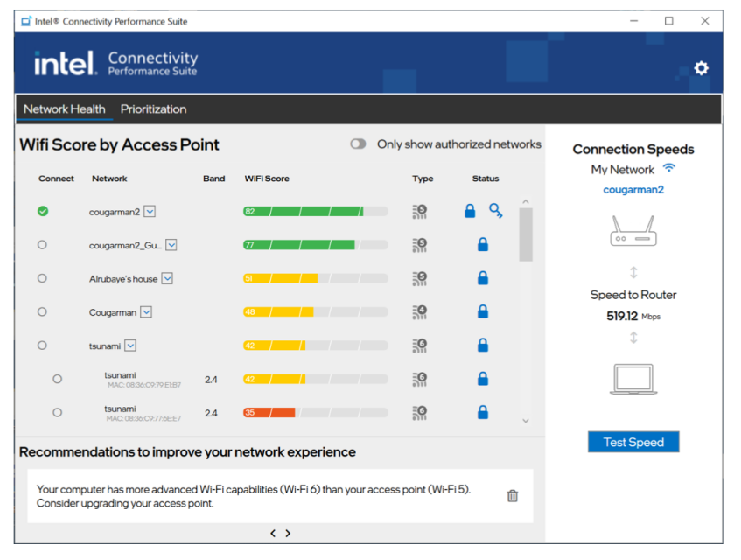Click the Network column header

point(109,178)
